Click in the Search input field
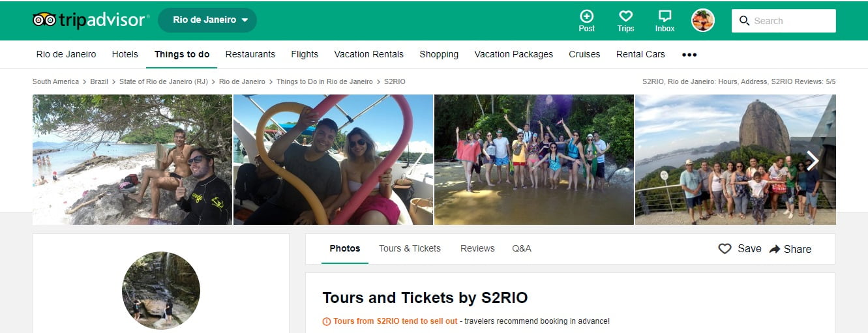Viewport: 868px width, 333px height. (x=792, y=21)
